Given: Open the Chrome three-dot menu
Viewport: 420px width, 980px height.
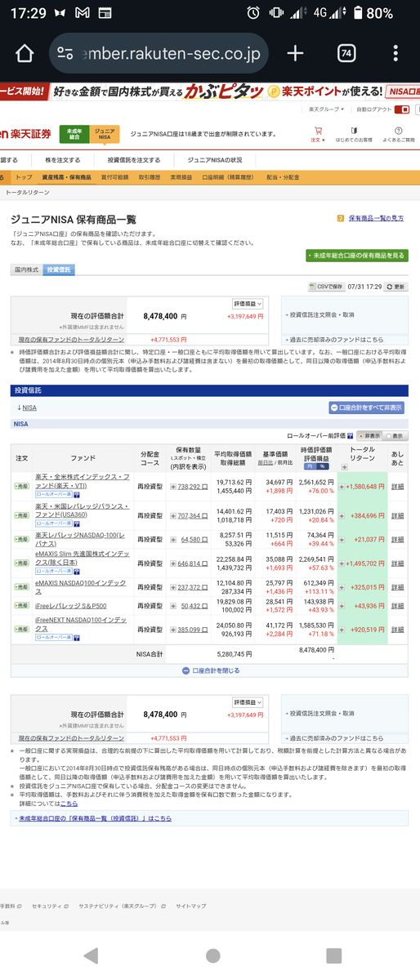Looking at the screenshot, I should pos(395,54).
